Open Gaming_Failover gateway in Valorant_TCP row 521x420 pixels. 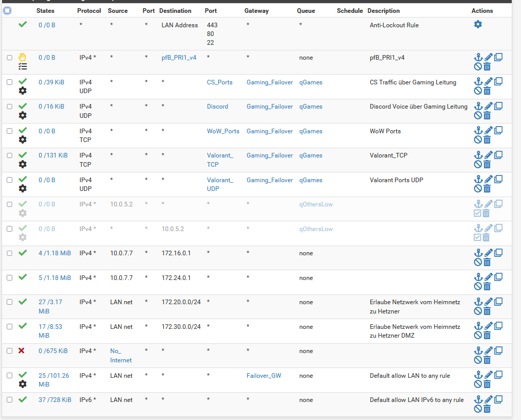(x=269, y=155)
